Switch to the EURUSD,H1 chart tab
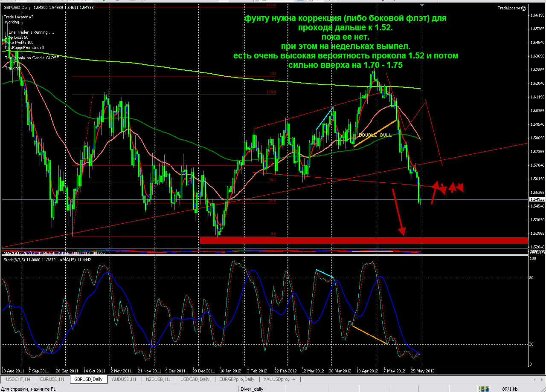The width and height of the screenshot is (546, 392). point(52,379)
